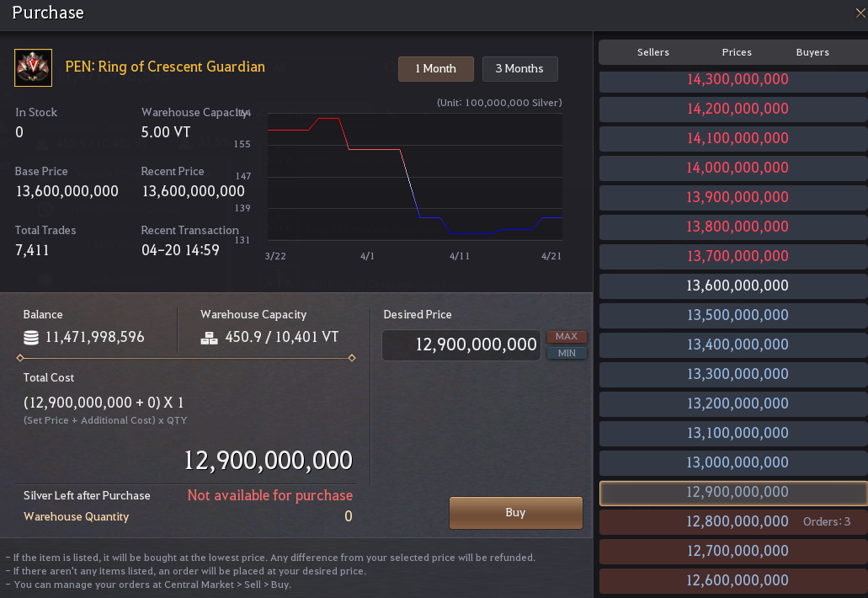Select price row 13,200,000,000
This screenshot has width=868, height=598.
click(x=733, y=403)
